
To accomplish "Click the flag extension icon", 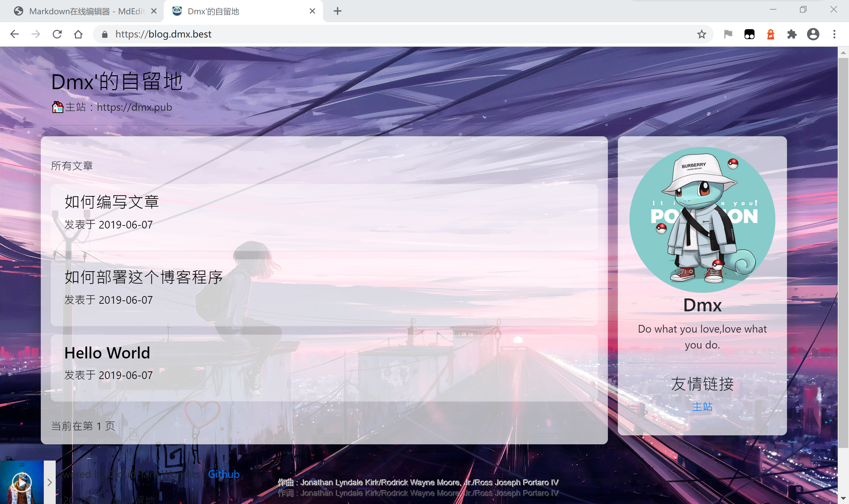I will 728,34.
